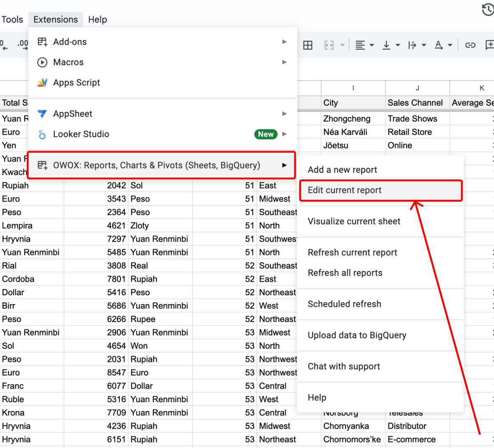
Task: Select column I header
Action: tap(353, 88)
